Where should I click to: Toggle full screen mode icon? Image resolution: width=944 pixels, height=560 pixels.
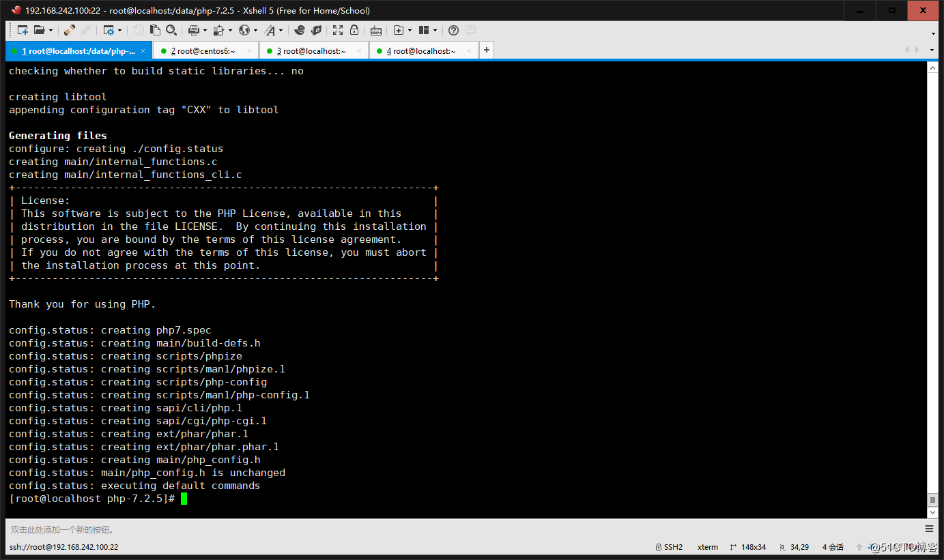338,30
